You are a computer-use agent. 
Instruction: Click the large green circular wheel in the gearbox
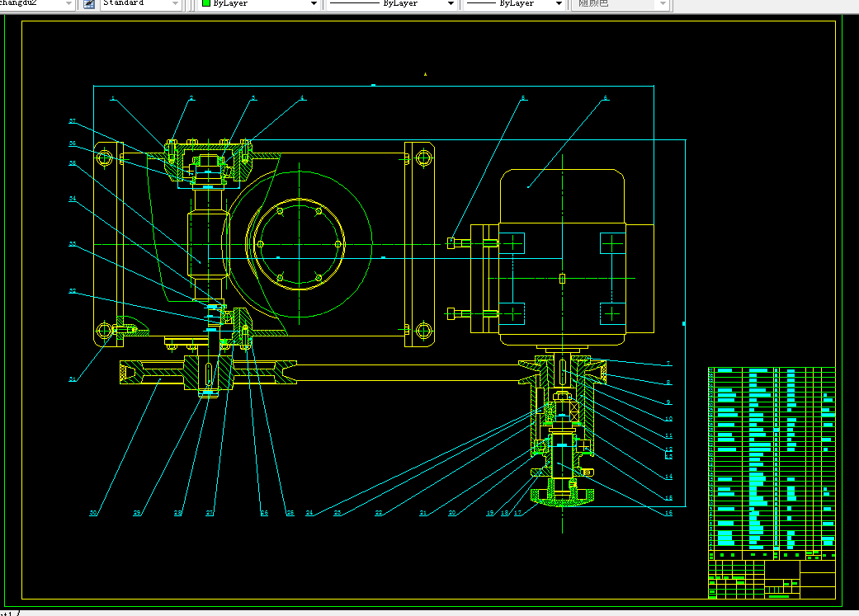click(299, 244)
